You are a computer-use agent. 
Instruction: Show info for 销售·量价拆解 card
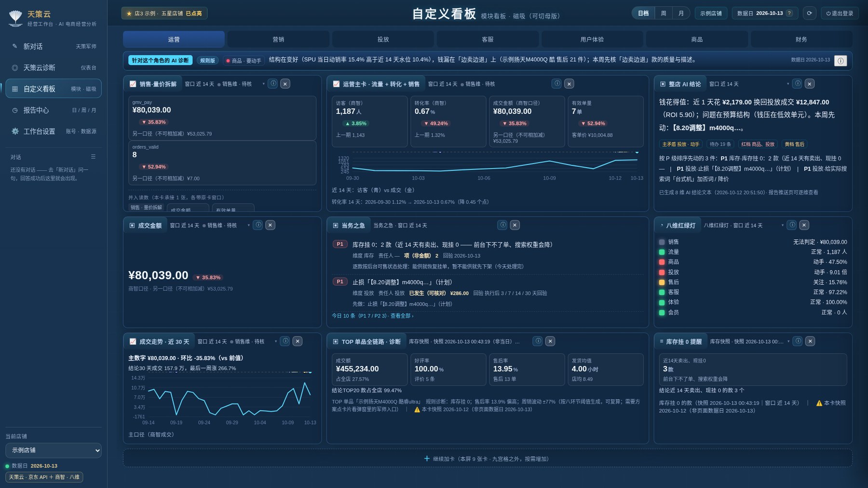click(273, 83)
